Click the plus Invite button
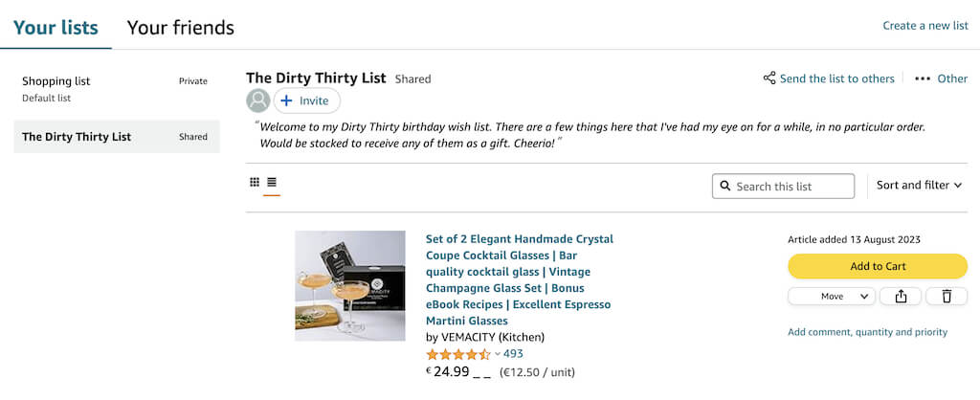This screenshot has height=400, width=980. (x=306, y=100)
